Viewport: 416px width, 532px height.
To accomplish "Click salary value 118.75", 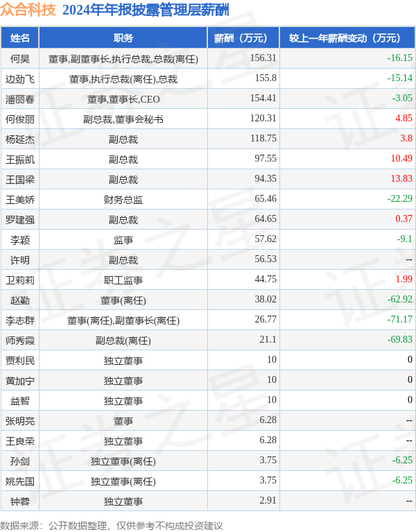I will pyautogui.click(x=263, y=138).
